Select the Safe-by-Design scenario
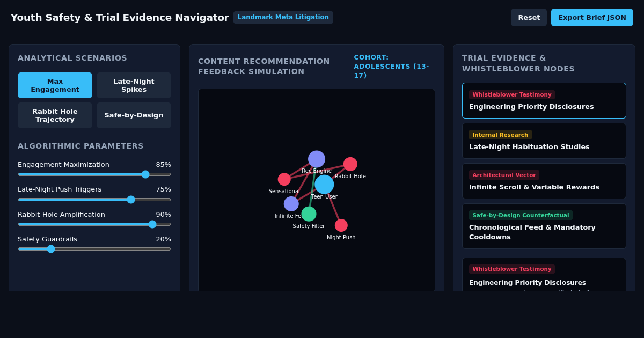Screen dimensions: 644x338 [x=134, y=115]
